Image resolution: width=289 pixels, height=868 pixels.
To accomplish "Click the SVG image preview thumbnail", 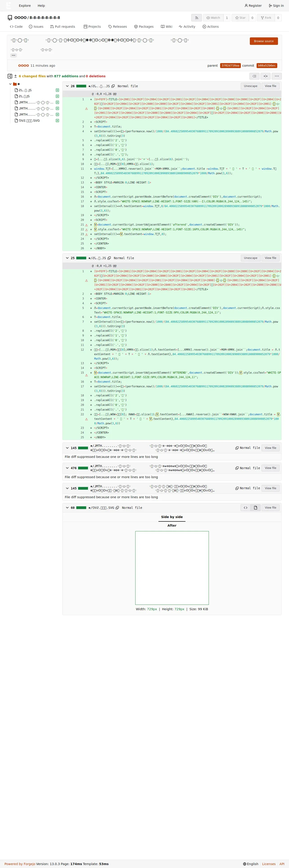I will point(172,568).
